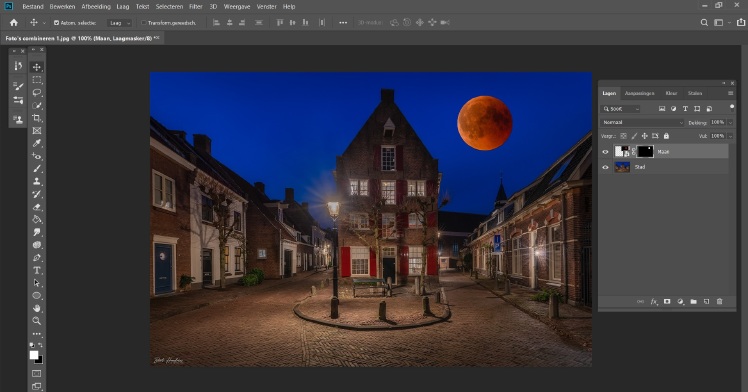
Task: Open the extra tools ellipsis in toolbox
Action: (37, 334)
